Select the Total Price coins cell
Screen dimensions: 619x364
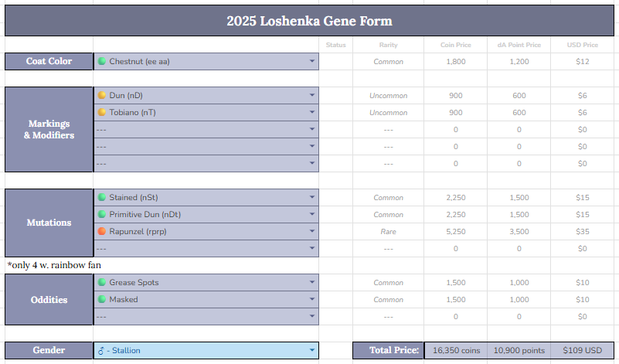tap(456, 350)
